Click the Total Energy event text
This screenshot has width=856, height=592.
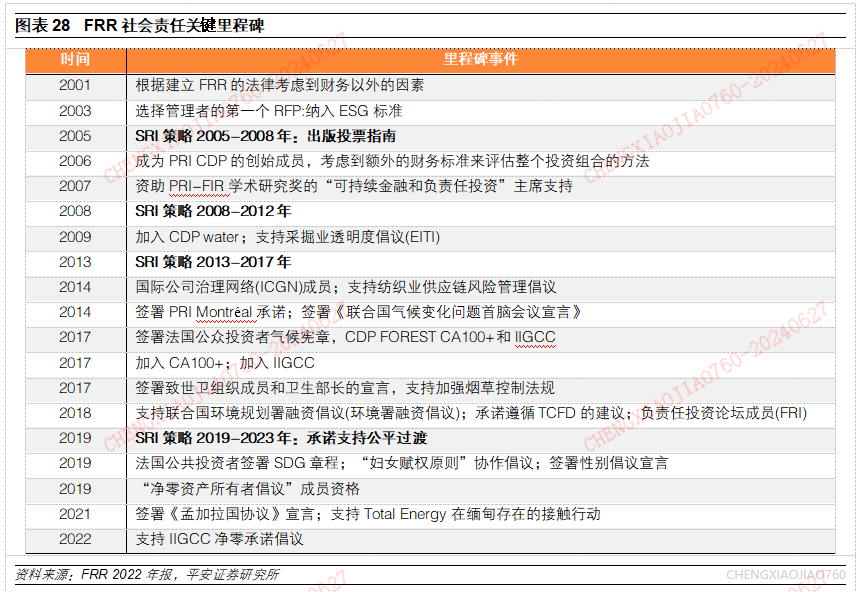click(x=368, y=514)
